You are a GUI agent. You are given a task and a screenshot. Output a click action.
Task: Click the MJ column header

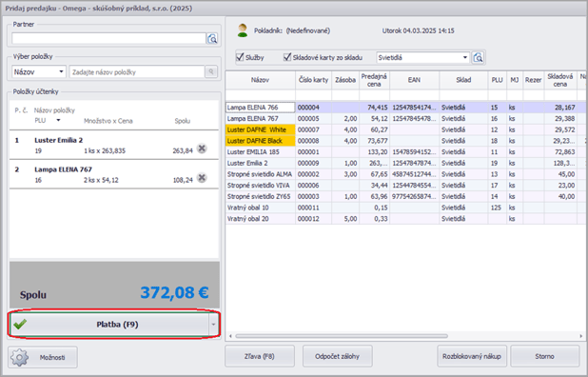click(515, 80)
